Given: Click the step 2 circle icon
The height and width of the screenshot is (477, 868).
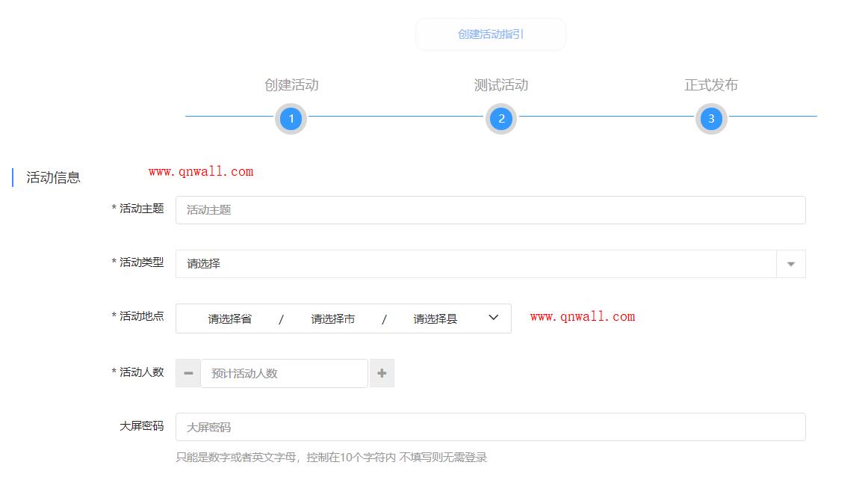Looking at the screenshot, I should [x=500, y=118].
